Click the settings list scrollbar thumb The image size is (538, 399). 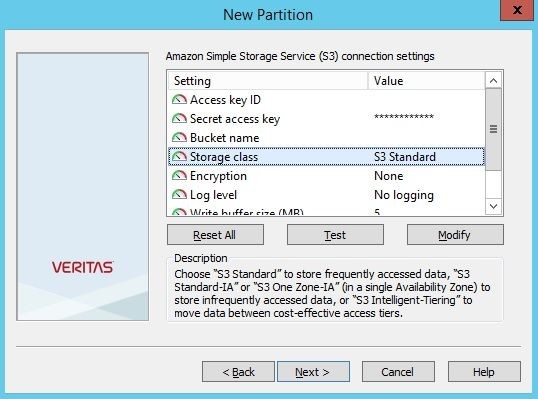click(493, 129)
